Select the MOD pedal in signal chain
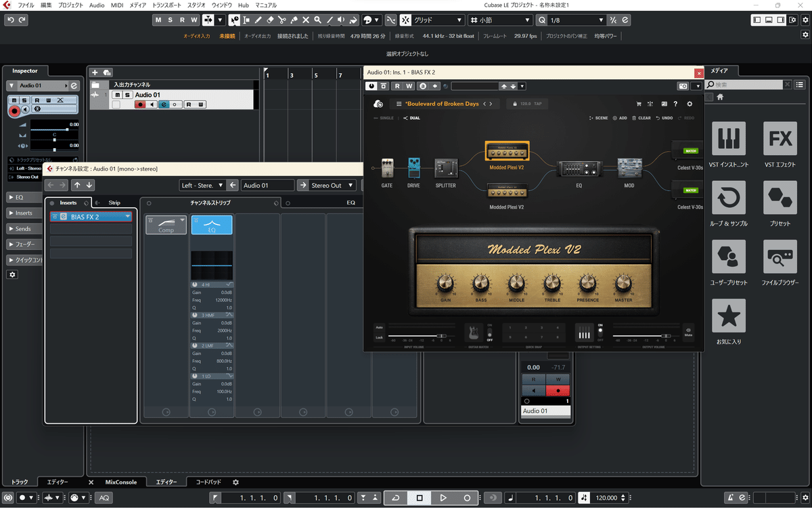Screen dimensions: 812x508 pyautogui.click(x=629, y=169)
